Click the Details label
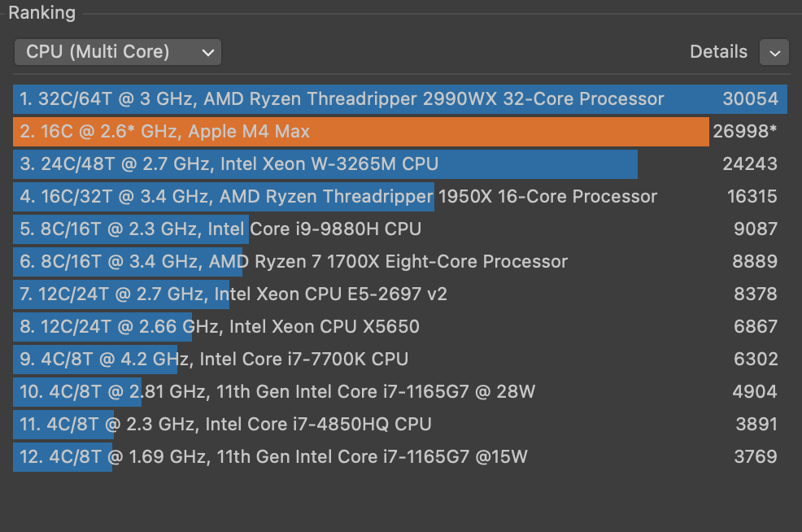Viewport: 802px width, 532px height. 718,52
